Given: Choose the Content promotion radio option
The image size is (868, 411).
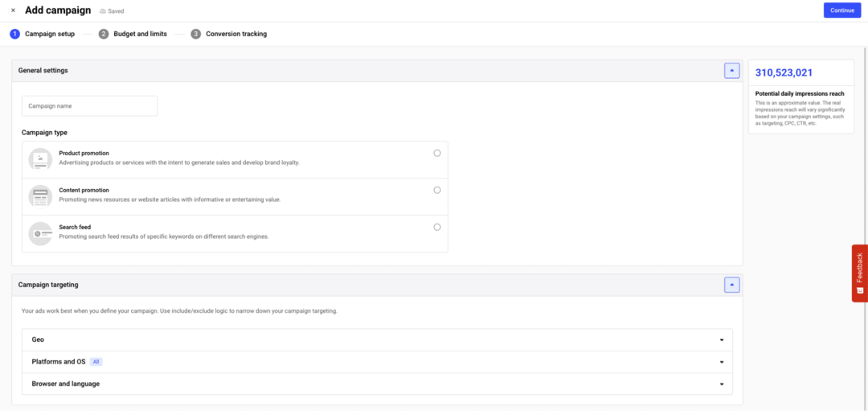Looking at the screenshot, I should (437, 190).
